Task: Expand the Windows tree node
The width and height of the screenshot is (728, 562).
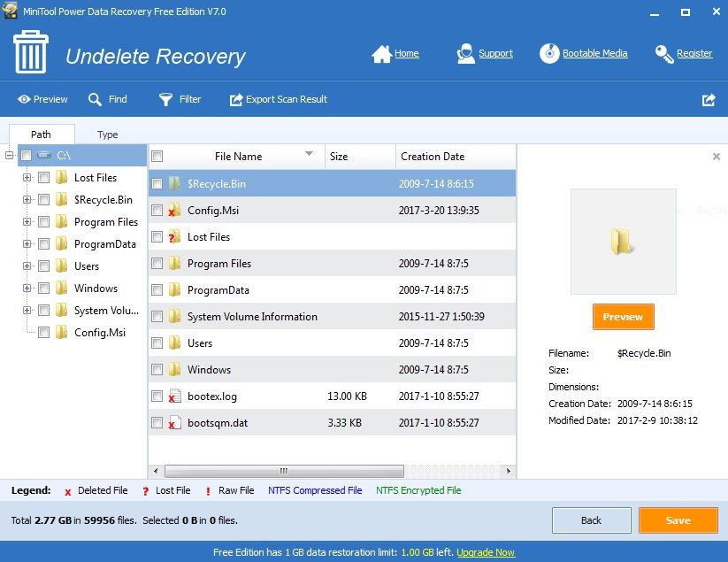Action: tap(27, 289)
